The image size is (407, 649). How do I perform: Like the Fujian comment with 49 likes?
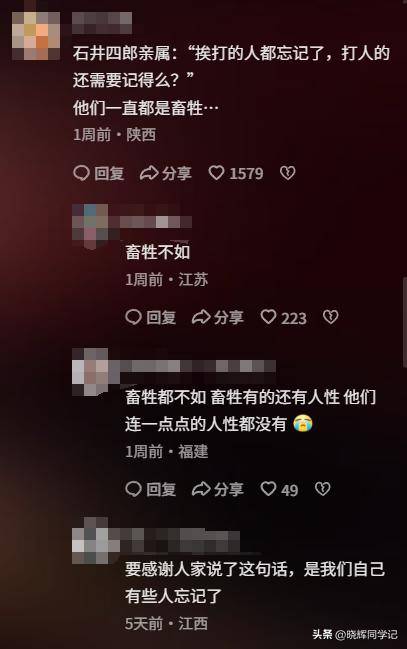pos(268,489)
